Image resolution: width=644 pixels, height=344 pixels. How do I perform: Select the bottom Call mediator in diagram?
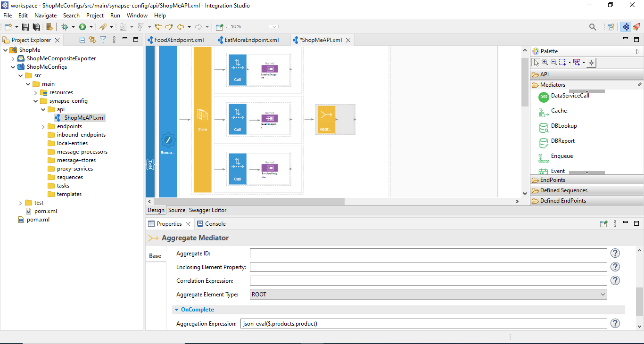(x=238, y=169)
